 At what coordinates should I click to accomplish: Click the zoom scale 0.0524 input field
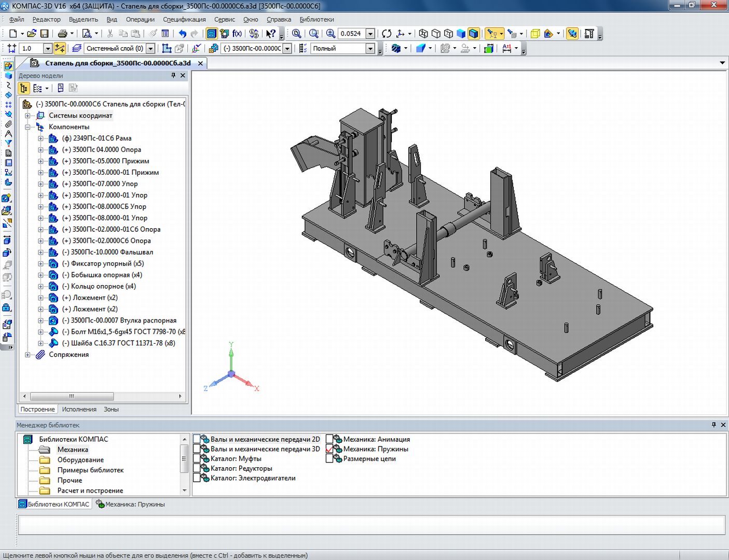(x=351, y=34)
